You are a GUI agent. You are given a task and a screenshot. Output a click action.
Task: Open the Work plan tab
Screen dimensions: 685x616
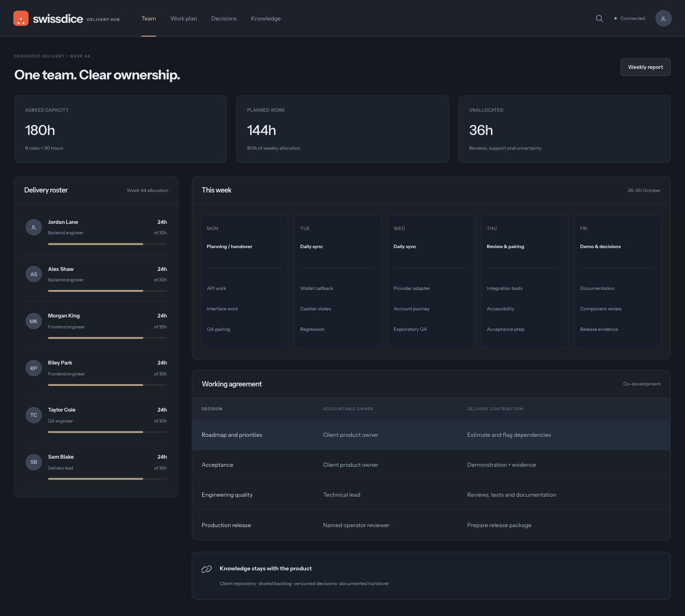(x=184, y=19)
